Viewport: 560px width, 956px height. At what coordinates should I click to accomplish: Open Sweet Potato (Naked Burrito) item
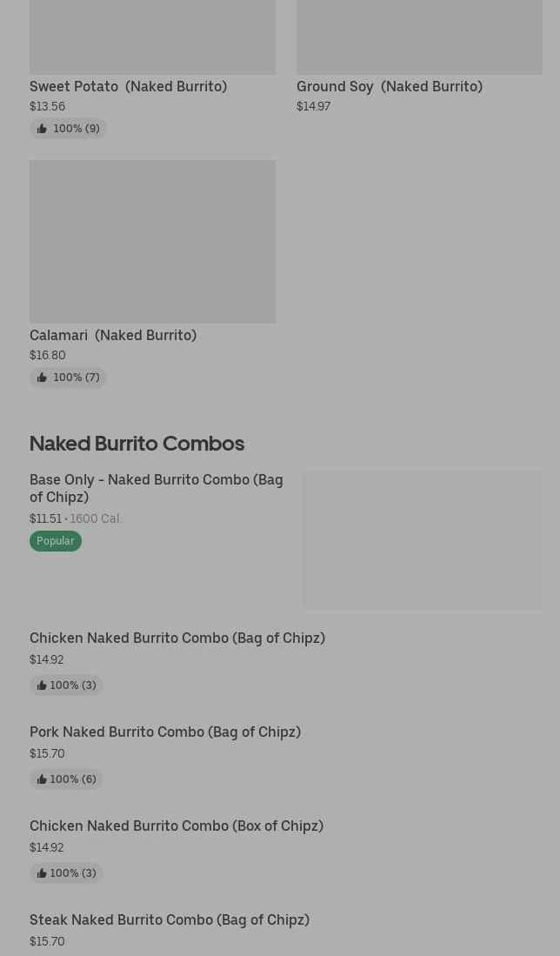click(129, 87)
